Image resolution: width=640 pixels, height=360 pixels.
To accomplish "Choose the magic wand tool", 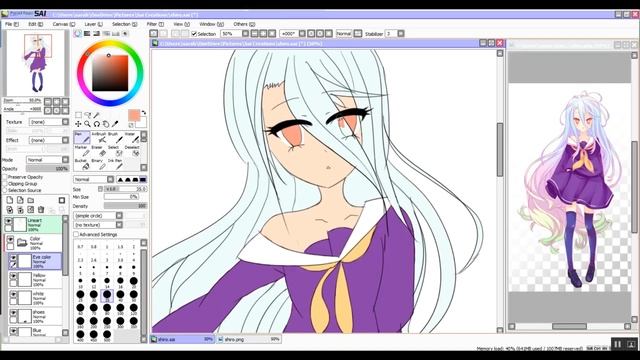I will coord(97,115).
